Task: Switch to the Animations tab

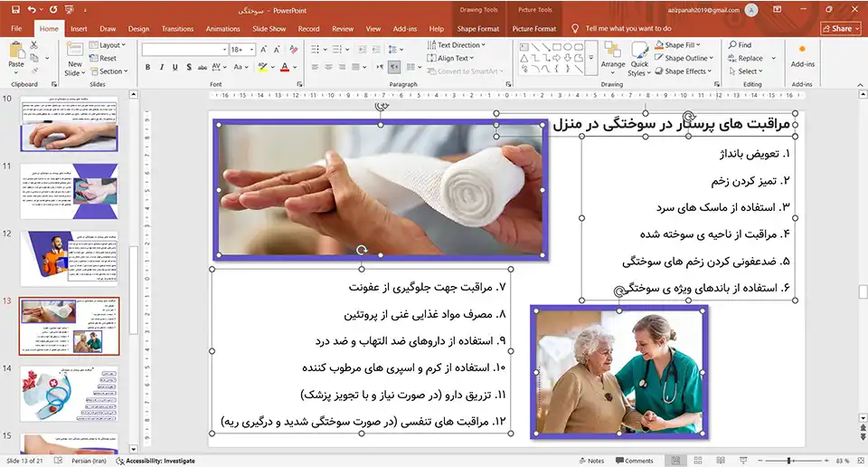Action: tap(222, 29)
